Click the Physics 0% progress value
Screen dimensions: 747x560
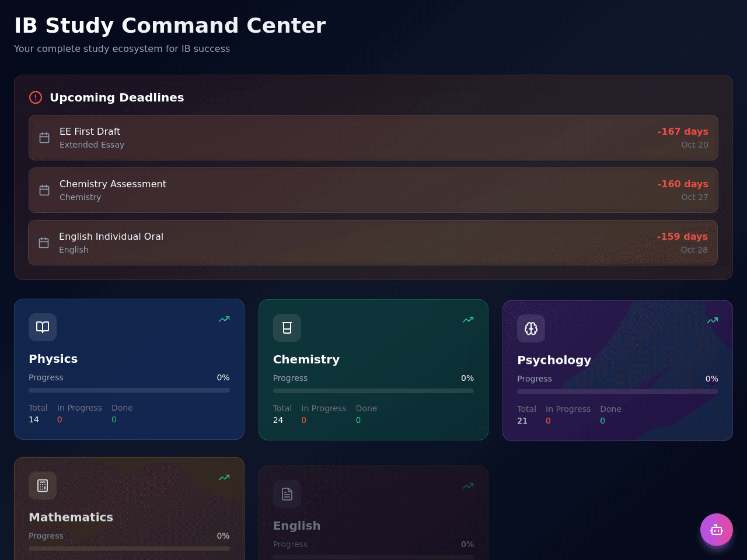[223, 377]
